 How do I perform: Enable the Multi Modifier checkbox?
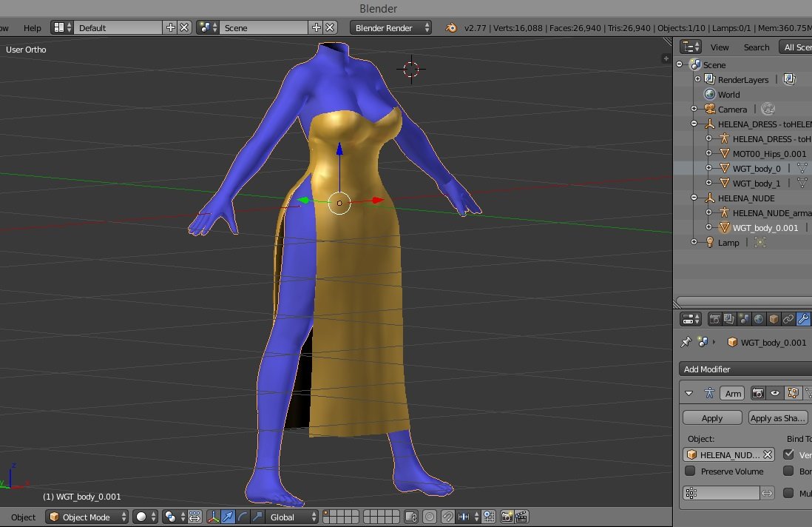pyautogui.click(x=788, y=493)
